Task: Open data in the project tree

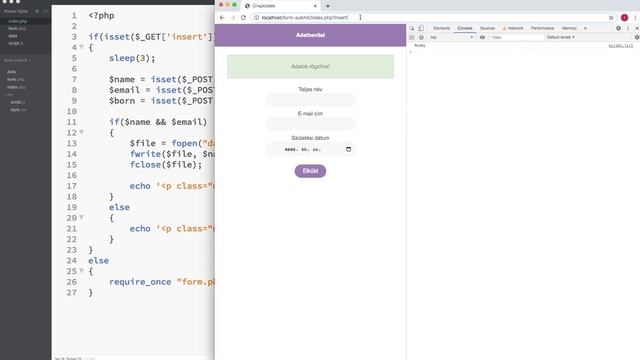Action: [11, 72]
